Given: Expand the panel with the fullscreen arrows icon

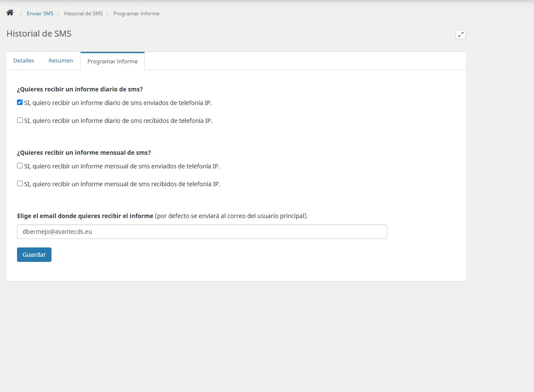Looking at the screenshot, I should tap(460, 34).
